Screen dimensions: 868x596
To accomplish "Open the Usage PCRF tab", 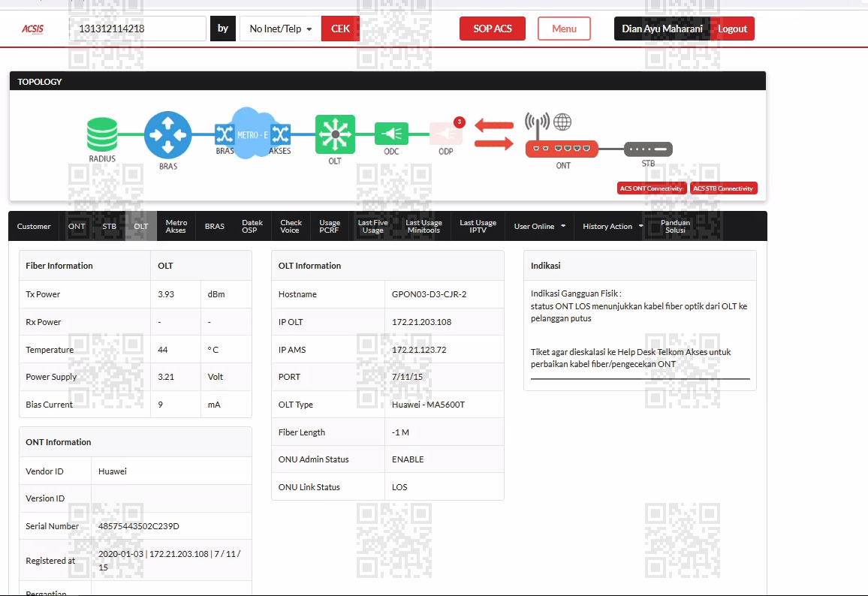I will (330, 227).
